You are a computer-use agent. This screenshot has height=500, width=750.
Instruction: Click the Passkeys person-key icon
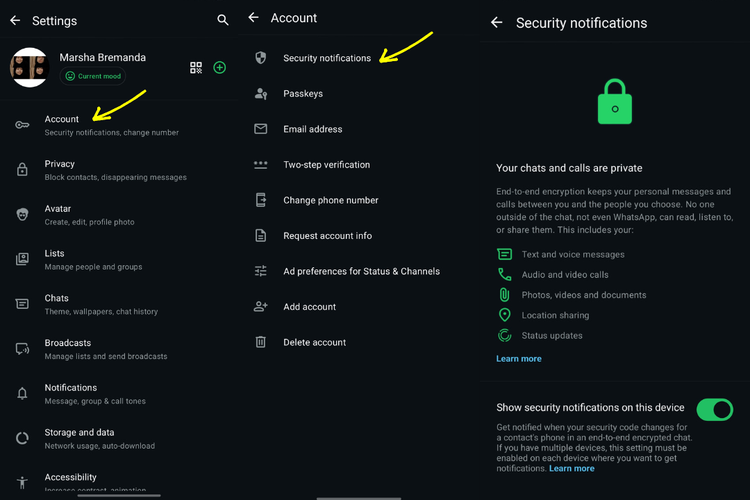[x=261, y=93]
